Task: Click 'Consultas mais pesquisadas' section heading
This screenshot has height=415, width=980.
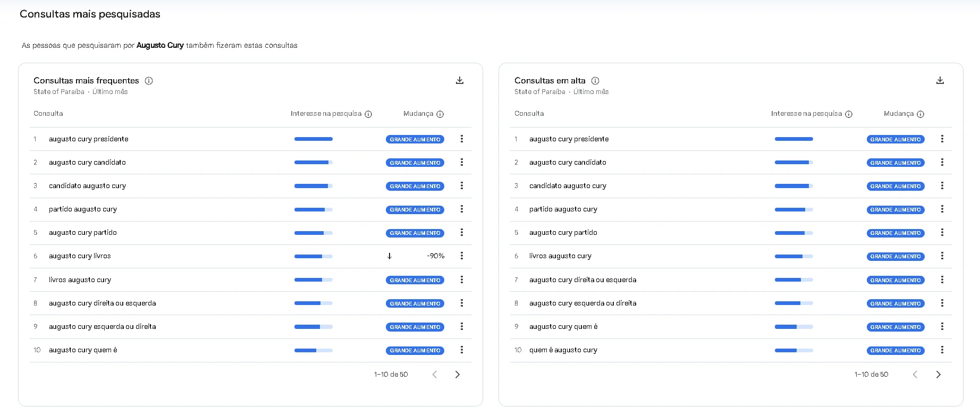Action: 90,14
